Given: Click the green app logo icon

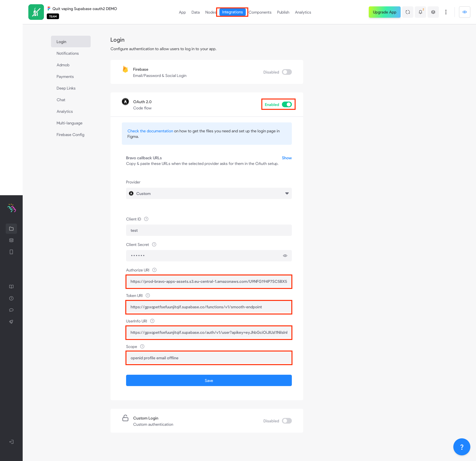Looking at the screenshot, I should click(36, 12).
